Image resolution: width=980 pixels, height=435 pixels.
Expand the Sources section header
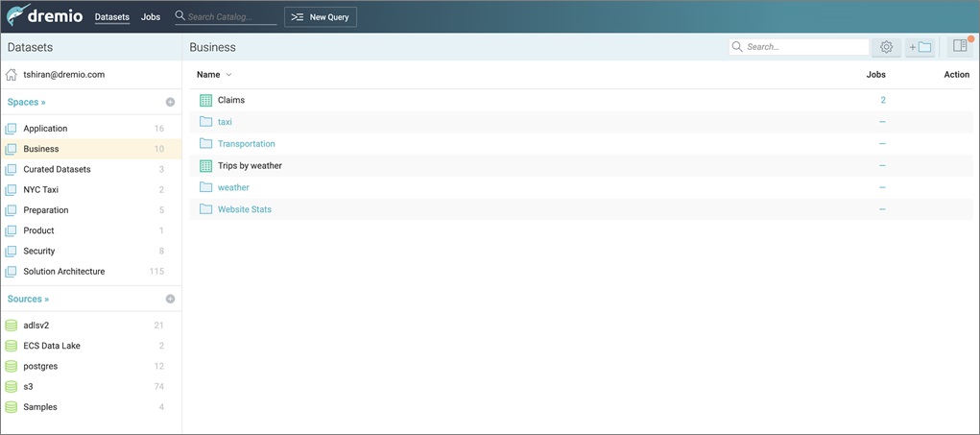click(x=28, y=299)
